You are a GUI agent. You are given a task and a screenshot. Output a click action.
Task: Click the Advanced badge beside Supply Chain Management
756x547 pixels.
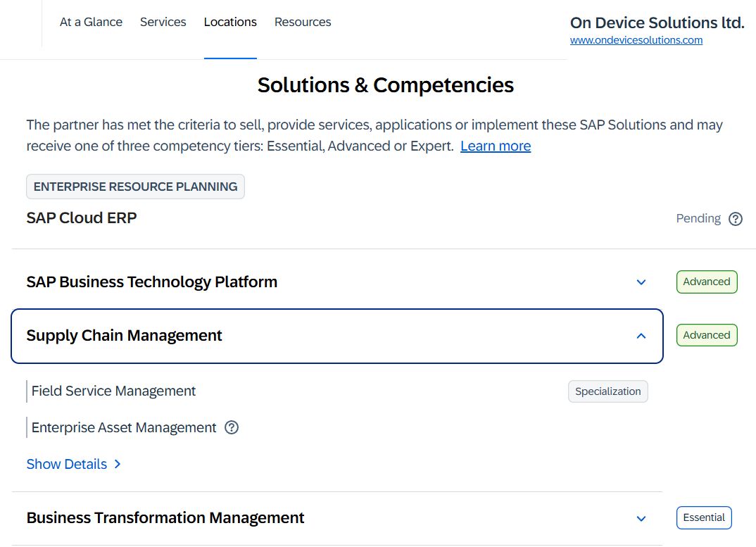click(706, 335)
